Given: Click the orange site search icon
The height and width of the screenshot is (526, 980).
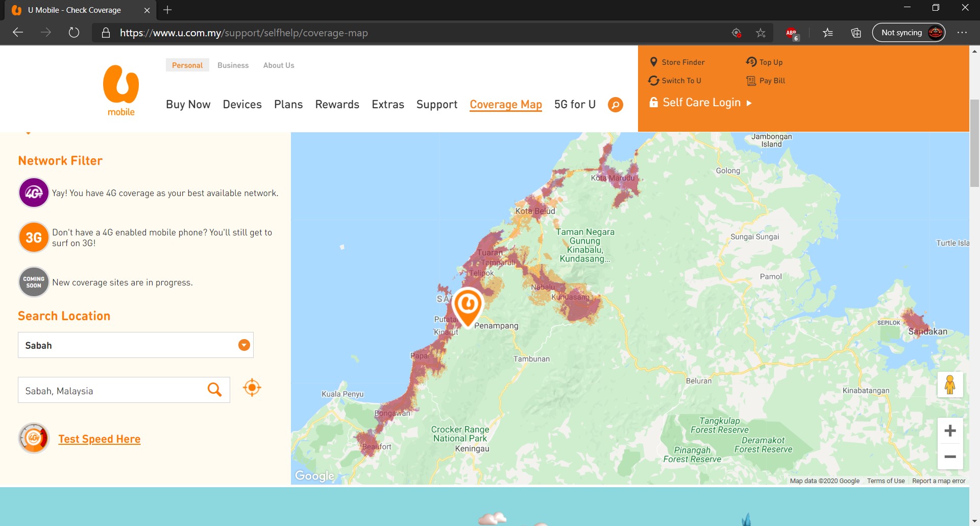Looking at the screenshot, I should (616, 105).
